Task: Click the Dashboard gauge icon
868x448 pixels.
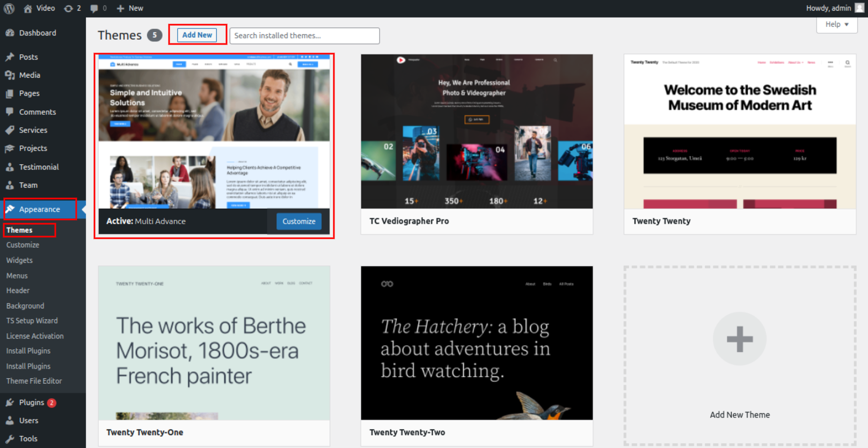Action: (10, 33)
